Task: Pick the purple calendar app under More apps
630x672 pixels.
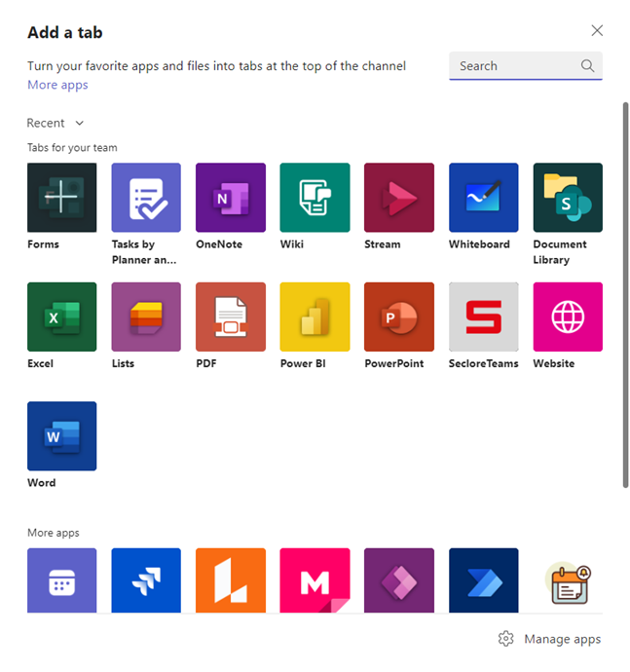Action: [x=61, y=580]
